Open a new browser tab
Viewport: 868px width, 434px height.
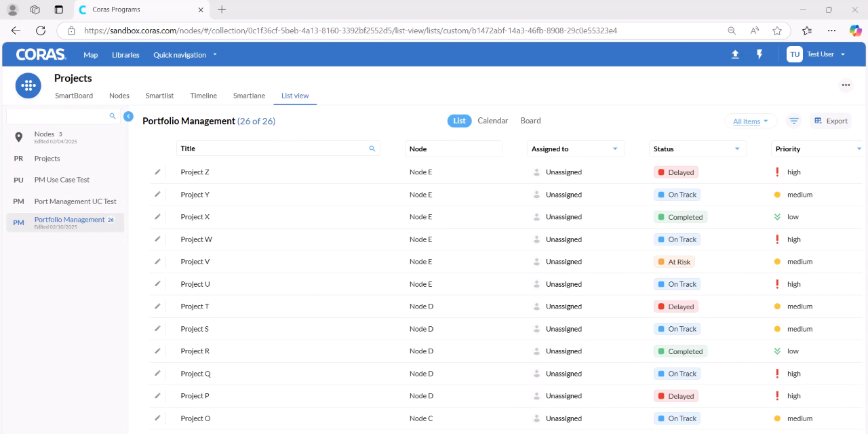tap(222, 9)
